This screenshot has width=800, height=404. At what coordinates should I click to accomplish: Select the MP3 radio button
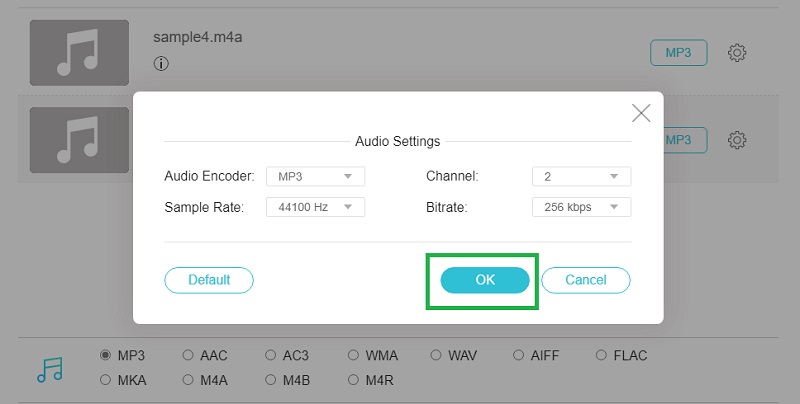click(x=105, y=355)
